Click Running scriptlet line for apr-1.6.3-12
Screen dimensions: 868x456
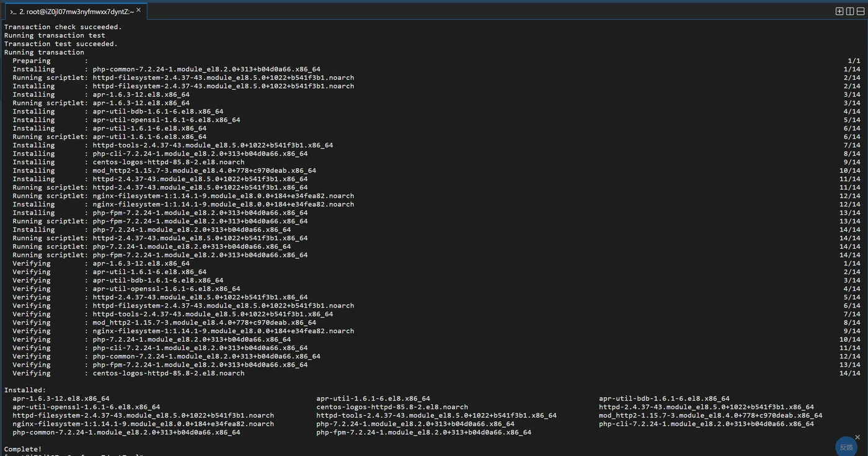[x=101, y=103]
